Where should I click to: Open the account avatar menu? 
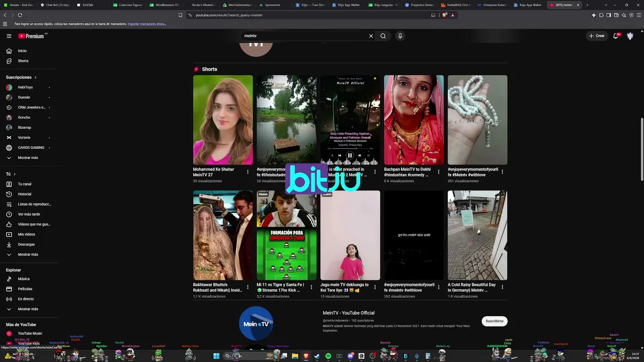pyautogui.click(x=630, y=36)
